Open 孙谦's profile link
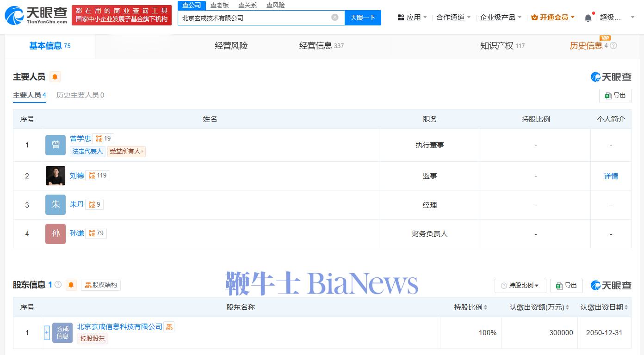The width and height of the screenshot is (644, 355). [x=77, y=233]
